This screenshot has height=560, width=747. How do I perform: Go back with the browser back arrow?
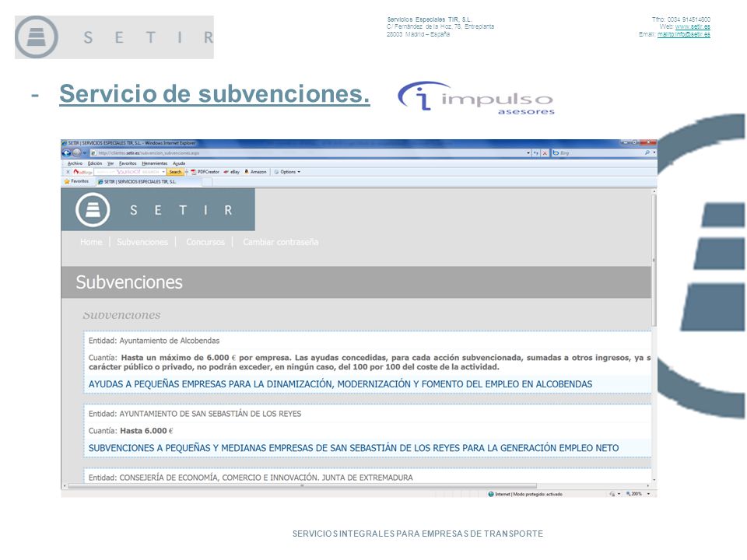point(66,153)
